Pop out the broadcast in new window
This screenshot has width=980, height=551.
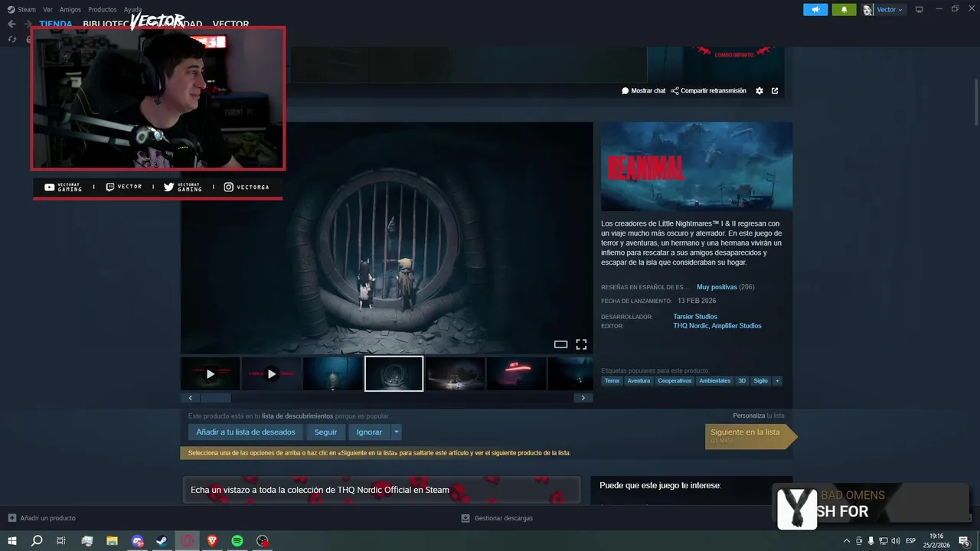[775, 90]
